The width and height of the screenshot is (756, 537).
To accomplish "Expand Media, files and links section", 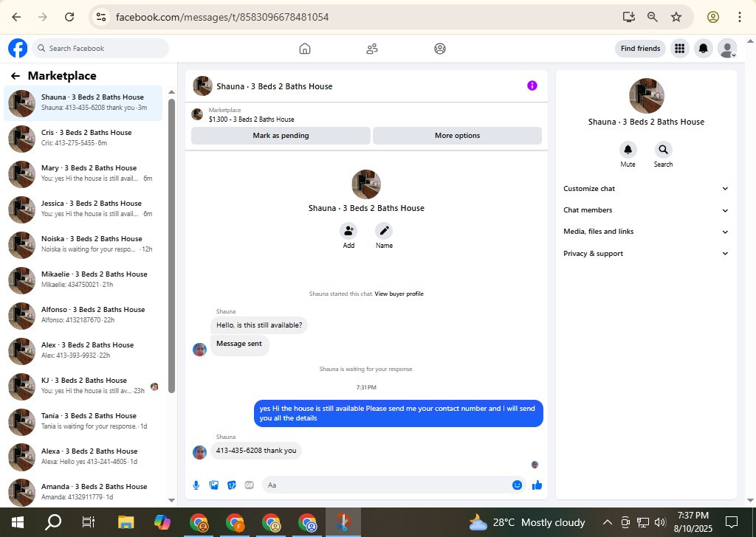I will [x=646, y=232].
